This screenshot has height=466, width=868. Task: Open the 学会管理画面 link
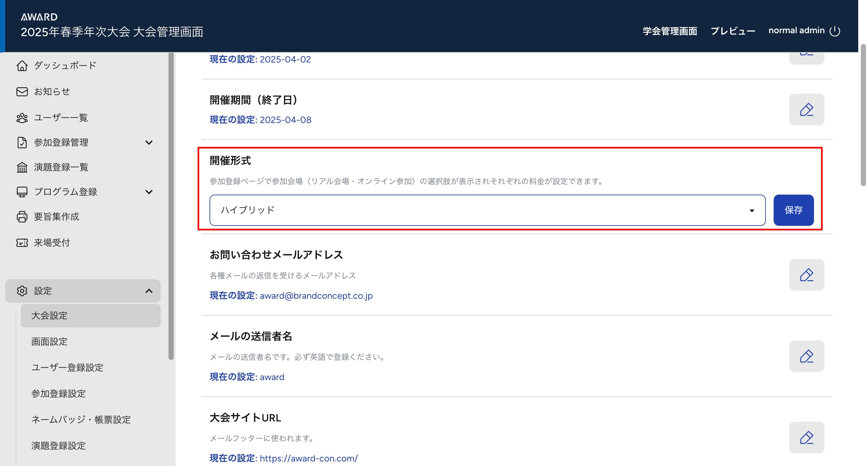670,31
